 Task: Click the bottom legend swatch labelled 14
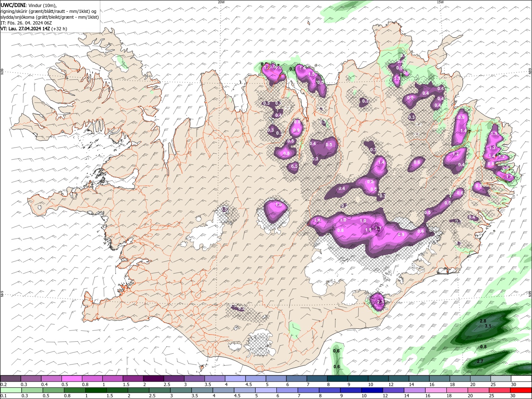[414, 390]
